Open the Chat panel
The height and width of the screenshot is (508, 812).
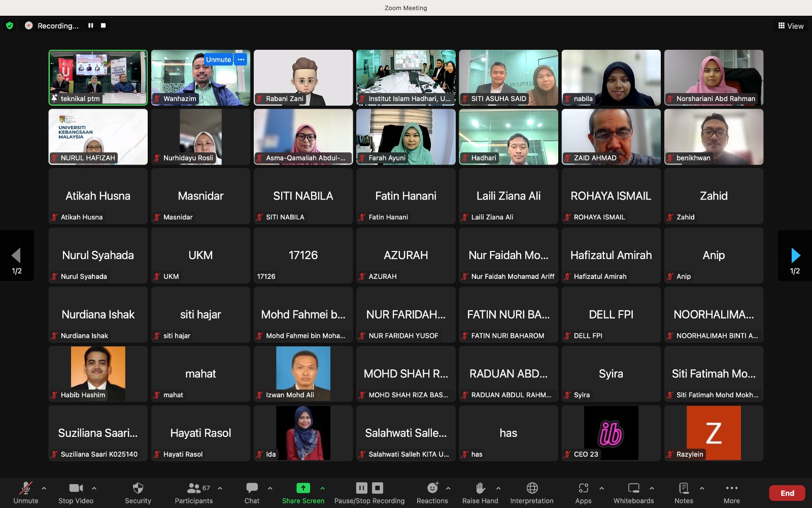click(252, 489)
